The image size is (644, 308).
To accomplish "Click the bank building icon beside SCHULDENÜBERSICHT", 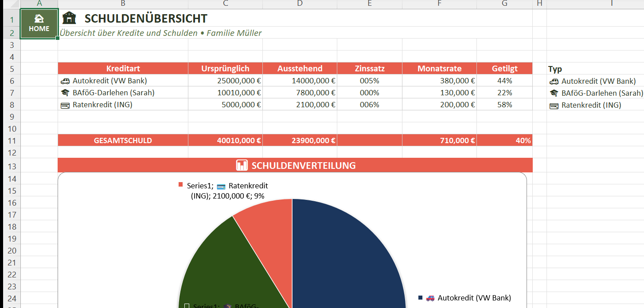I will 69,18.
